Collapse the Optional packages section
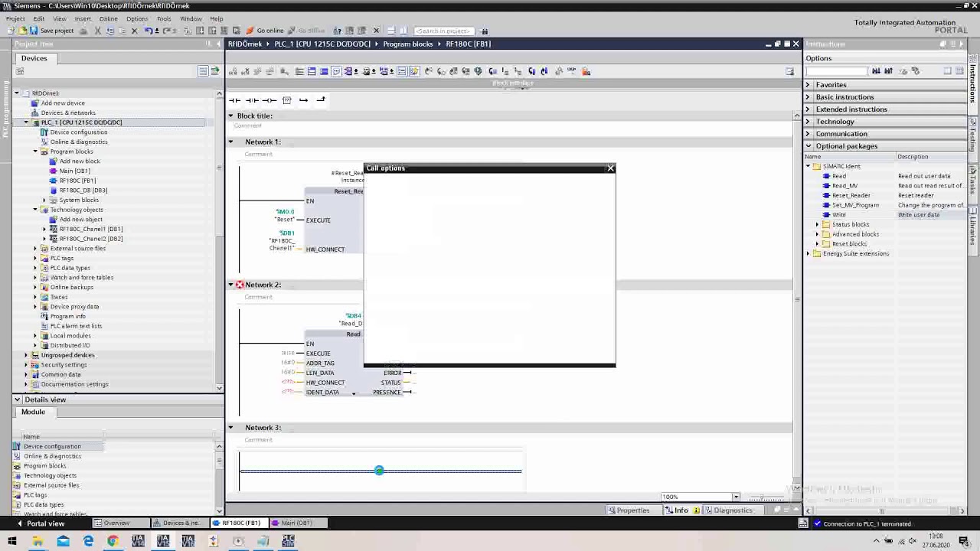The image size is (980, 551). click(x=807, y=146)
